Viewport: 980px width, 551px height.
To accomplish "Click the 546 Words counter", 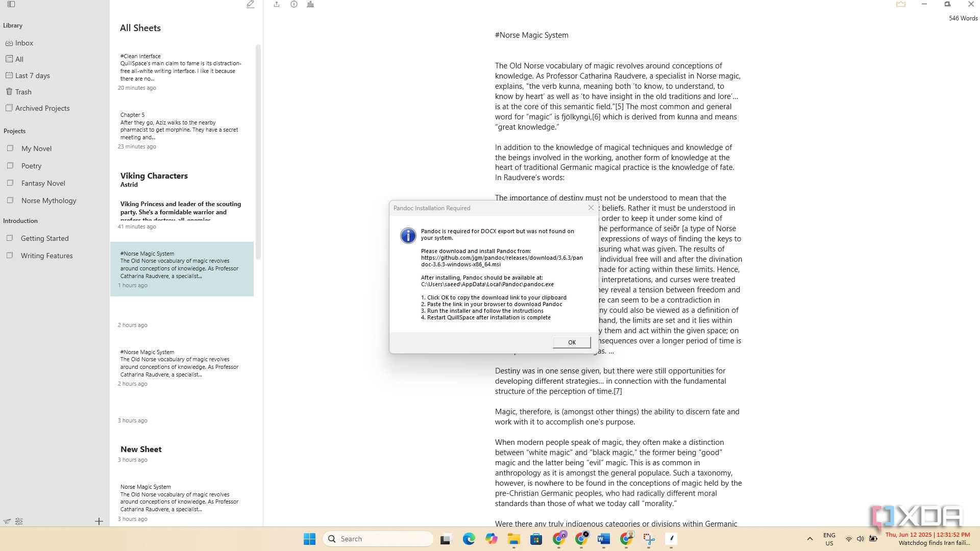I will tap(963, 18).
